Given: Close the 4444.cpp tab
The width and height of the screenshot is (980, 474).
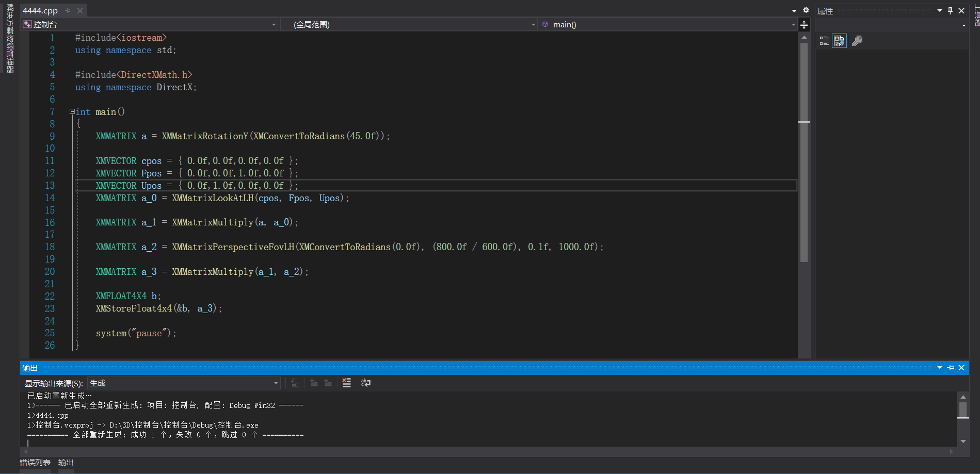Looking at the screenshot, I should (80, 11).
